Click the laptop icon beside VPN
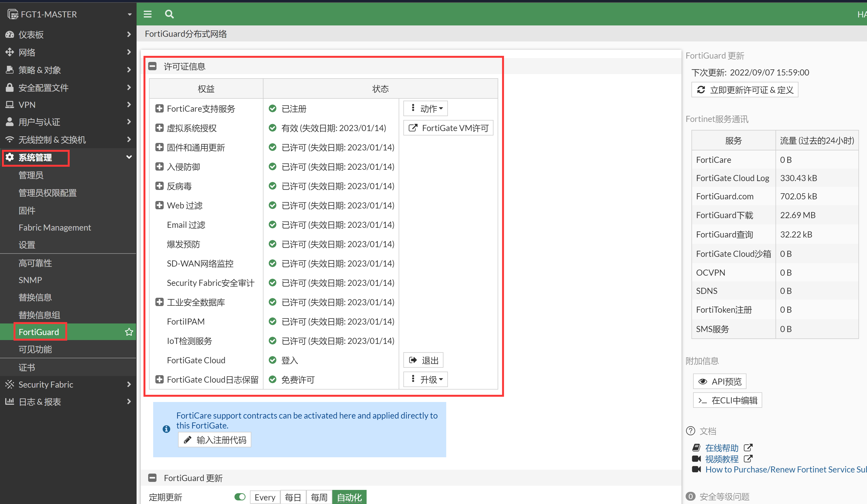 [x=10, y=105]
